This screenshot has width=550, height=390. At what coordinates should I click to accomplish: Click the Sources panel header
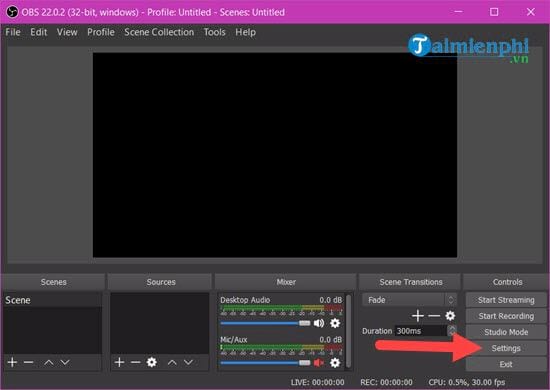161,282
